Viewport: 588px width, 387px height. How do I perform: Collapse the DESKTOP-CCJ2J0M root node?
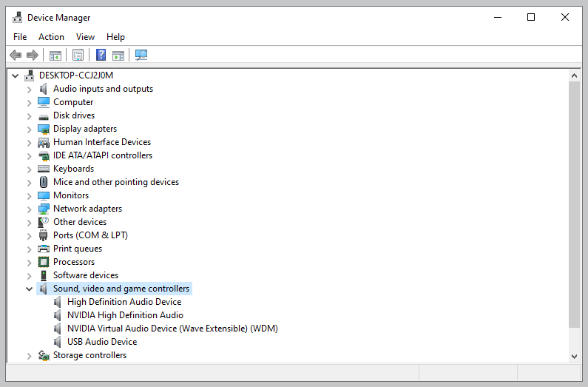[15, 75]
